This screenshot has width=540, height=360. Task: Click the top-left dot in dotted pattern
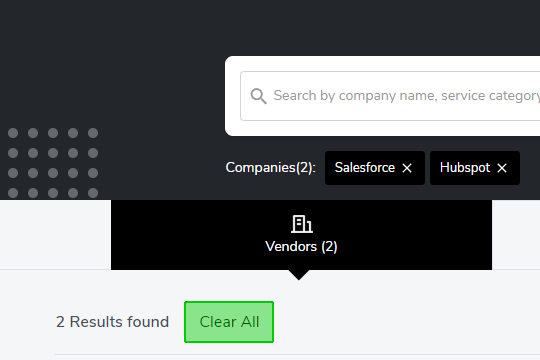pos(13,133)
